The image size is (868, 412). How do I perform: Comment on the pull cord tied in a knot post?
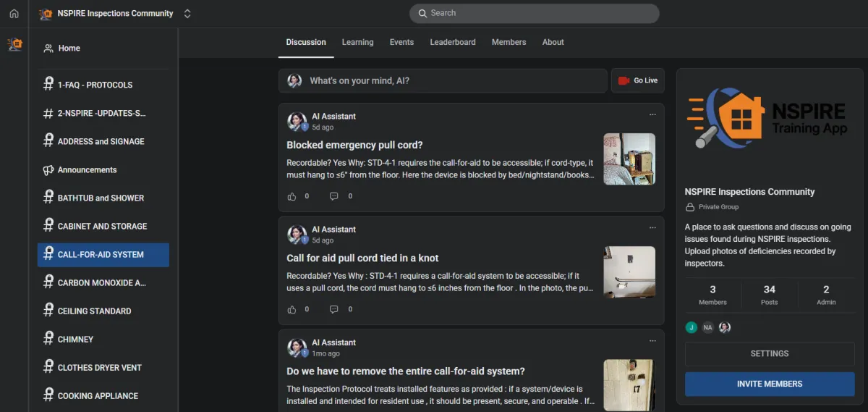coord(333,309)
